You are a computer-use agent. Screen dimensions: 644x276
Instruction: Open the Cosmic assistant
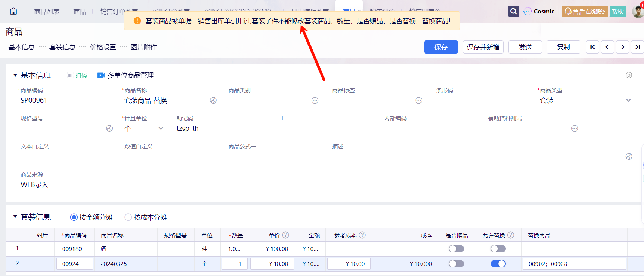(539, 11)
